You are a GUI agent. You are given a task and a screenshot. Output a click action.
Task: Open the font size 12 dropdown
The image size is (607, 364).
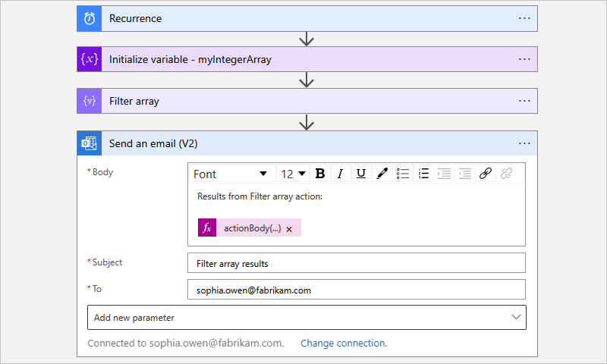294,174
